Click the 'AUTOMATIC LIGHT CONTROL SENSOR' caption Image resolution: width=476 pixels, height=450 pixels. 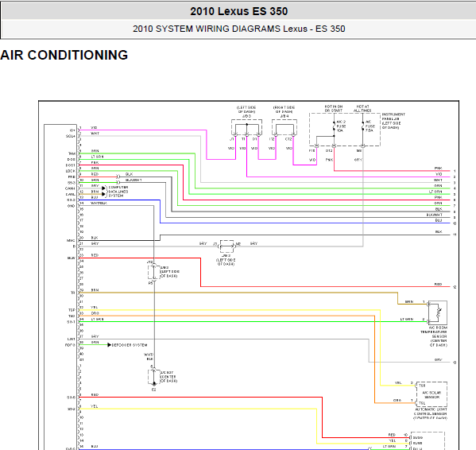[x=431, y=414]
